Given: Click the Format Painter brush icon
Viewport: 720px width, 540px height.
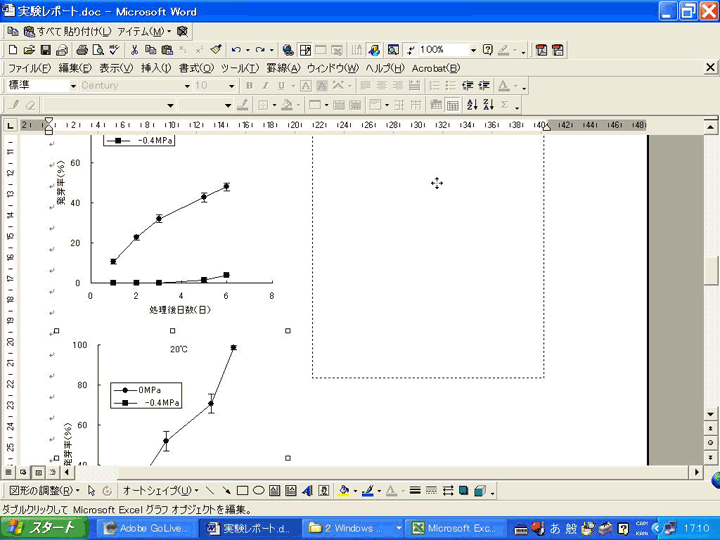Looking at the screenshot, I should (215, 49).
